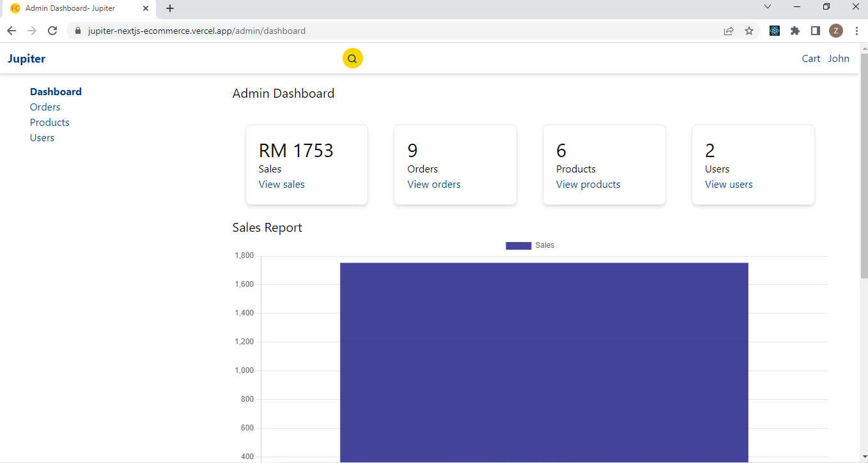Toggle the browser side panel icon
Image resolution: width=868 pixels, height=463 pixels.
coord(816,31)
